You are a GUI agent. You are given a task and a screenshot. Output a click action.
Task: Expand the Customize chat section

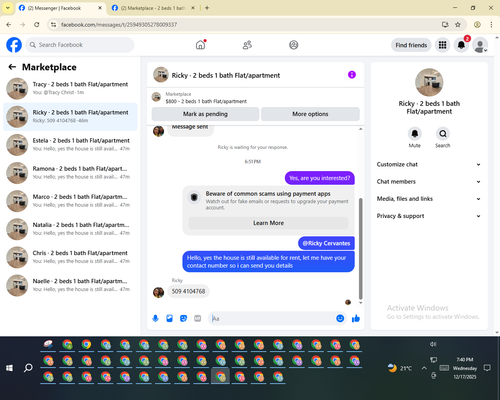pyautogui.click(x=429, y=164)
